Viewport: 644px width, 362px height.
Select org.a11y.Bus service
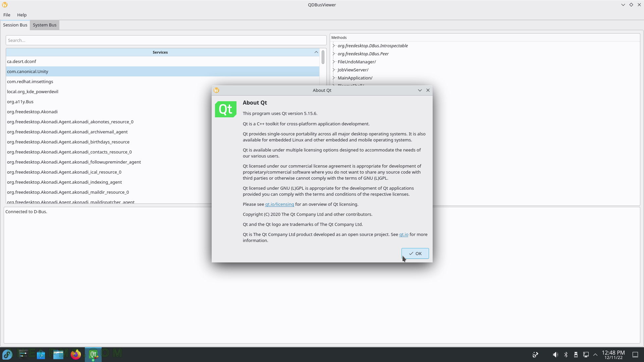tap(109, 102)
